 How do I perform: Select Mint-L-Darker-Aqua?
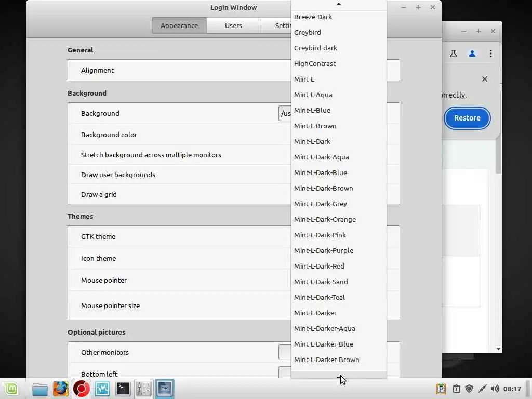click(339, 329)
